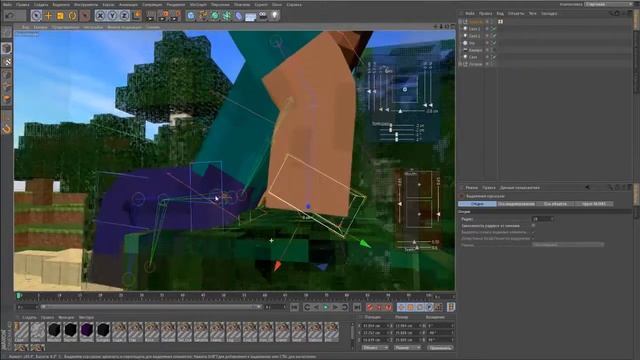Click the green Play forward button
The height and width of the screenshot is (360, 640).
point(326,307)
